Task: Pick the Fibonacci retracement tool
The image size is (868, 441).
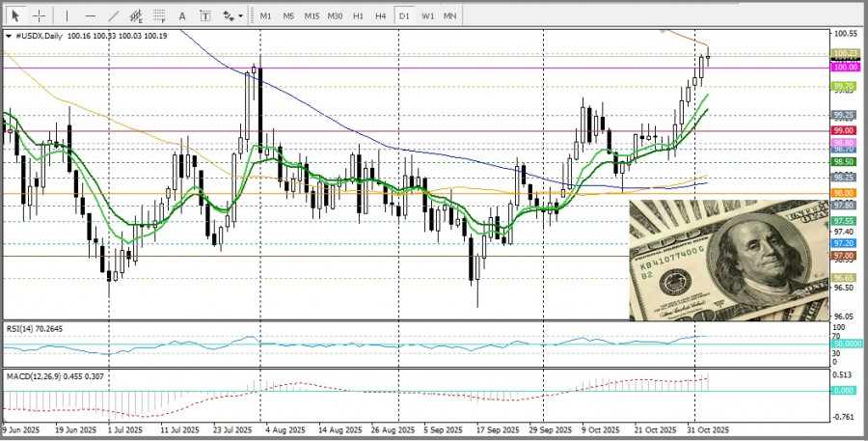Action: [160, 15]
